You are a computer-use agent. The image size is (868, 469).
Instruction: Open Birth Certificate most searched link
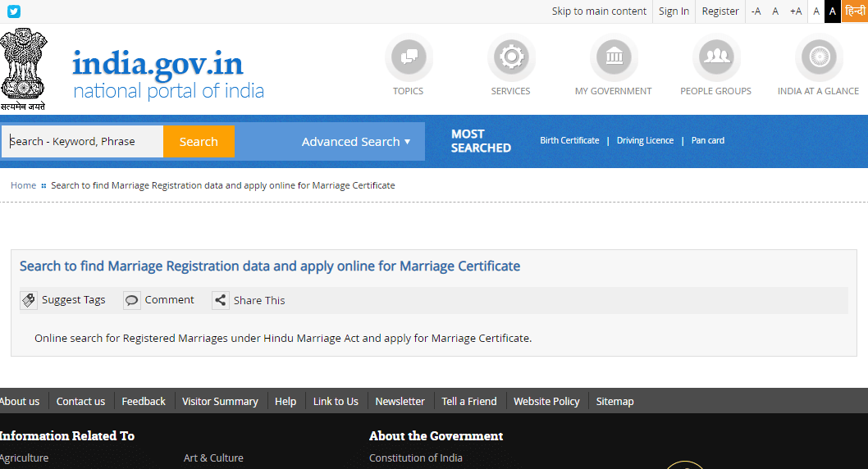click(569, 140)
